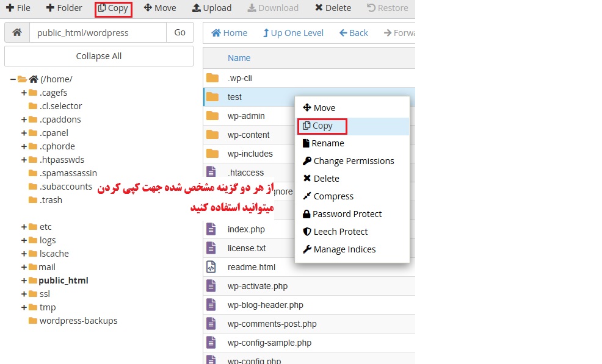Viewport: 602px width, 364px height.
Task: Collapse the /home/ root tree node
Action: [13, 79]
